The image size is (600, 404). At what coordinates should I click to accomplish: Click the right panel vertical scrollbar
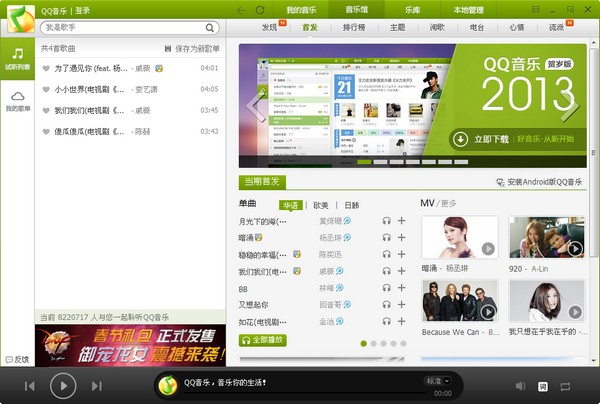[594, 153]
